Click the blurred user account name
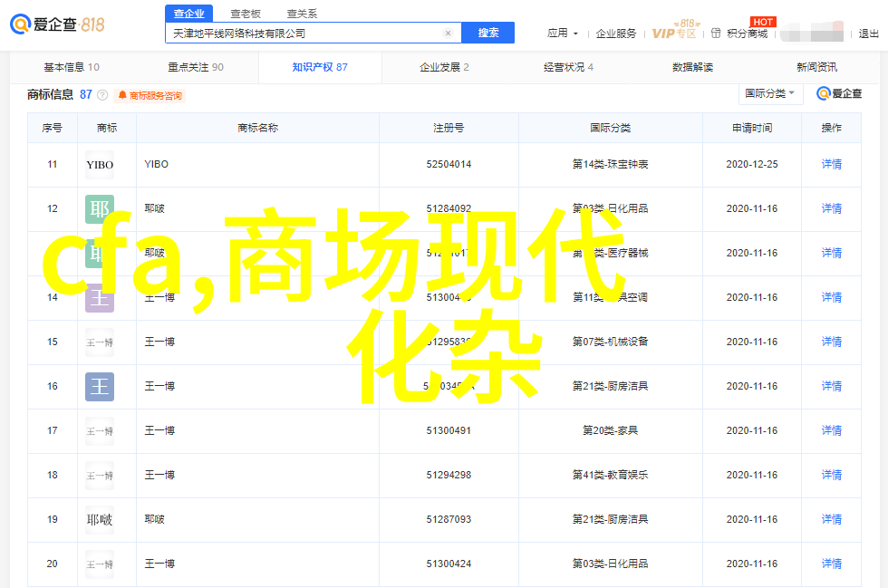Screen dimensions: 888x588 point(812,33)
